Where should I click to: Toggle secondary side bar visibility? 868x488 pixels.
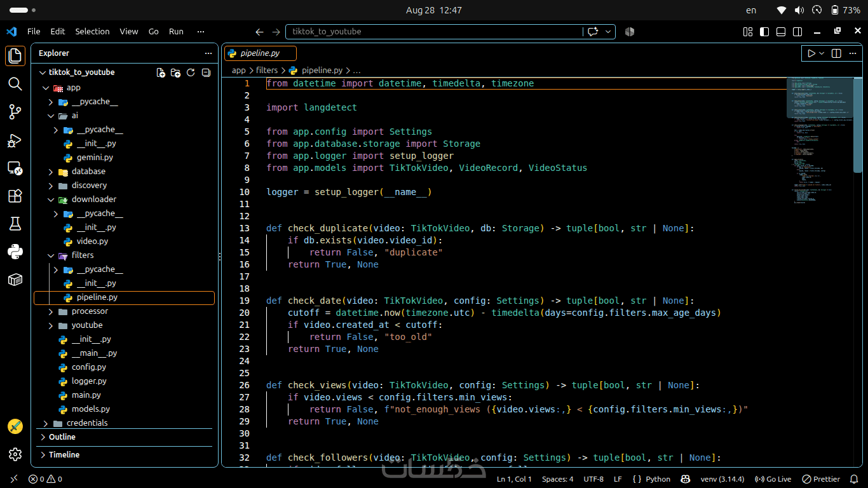click(x=797, y=32)
